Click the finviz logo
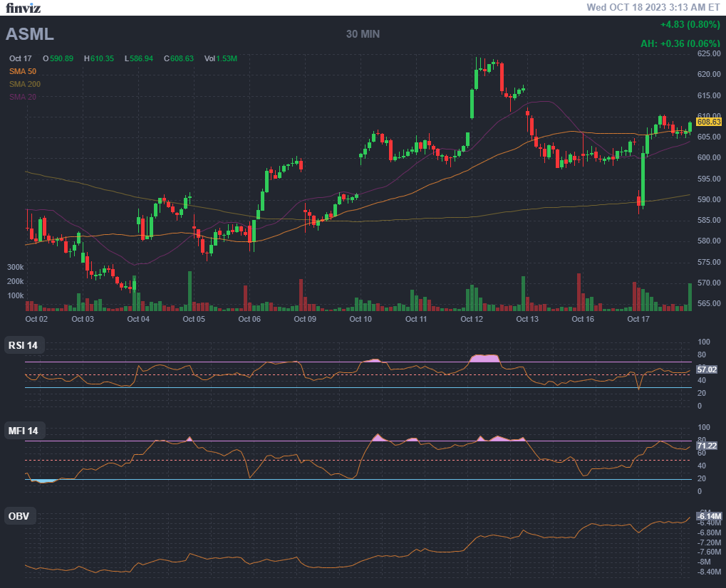The image size is (726, 588). 24,9
